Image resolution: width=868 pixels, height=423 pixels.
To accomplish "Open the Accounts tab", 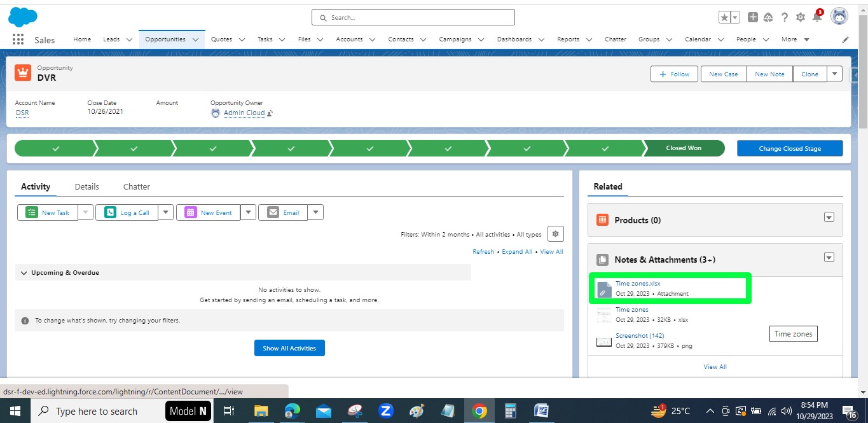I will [x=349, y=39].
